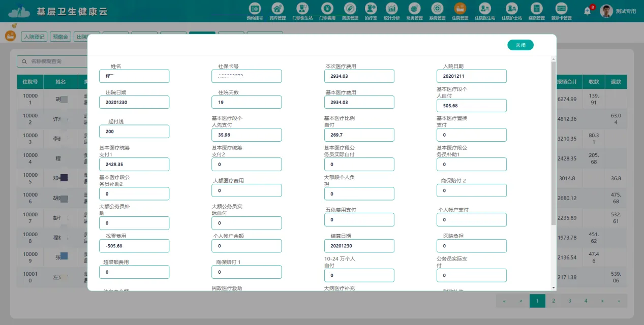Click the user avatar 测试专用
This screenshot has height=325, width=644.
[x=606, y=11]
